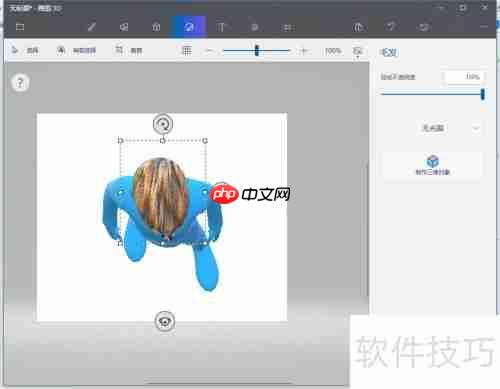Click the 100% zoom value
The image size is (500, 389).
pyautogui.click(x=333, y=51)
